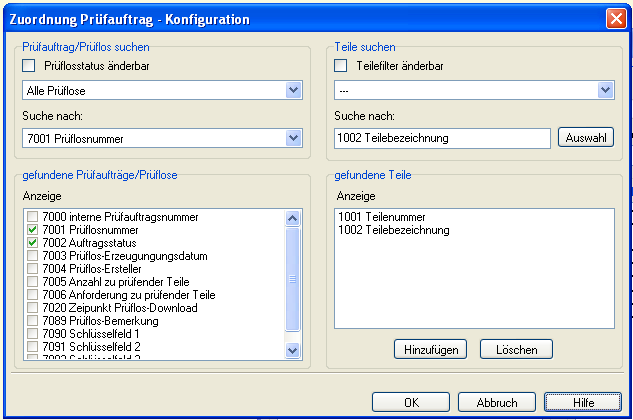Image resolution: width=633 pixels, height=420 pixels.
Task: Enable the Prüflosstatus änderbar checkbox
Action: pos(29,65)
